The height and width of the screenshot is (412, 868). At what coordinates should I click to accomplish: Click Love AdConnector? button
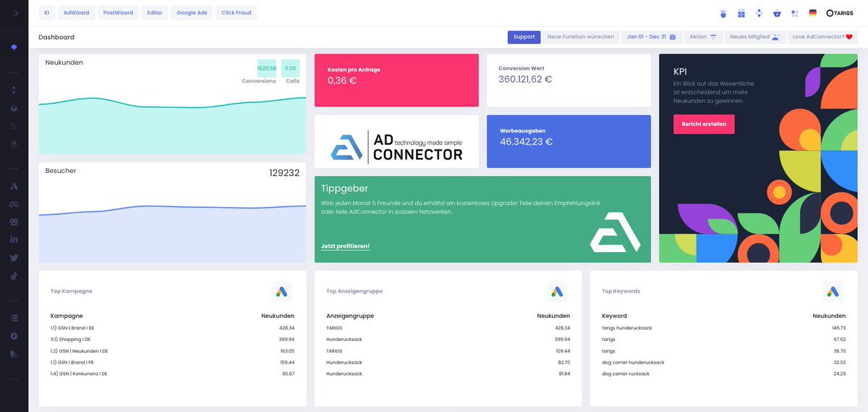pyautogui.click(x=823, y=37)
